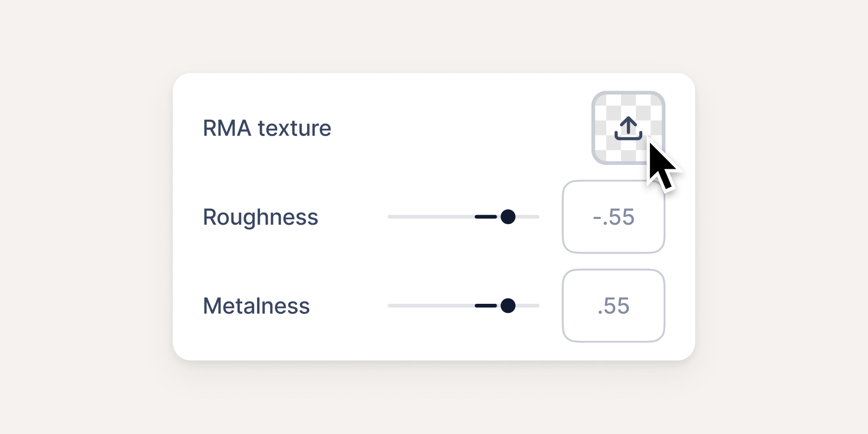
Task: Click the Roughness slider handle
Action: pos(508,217)
